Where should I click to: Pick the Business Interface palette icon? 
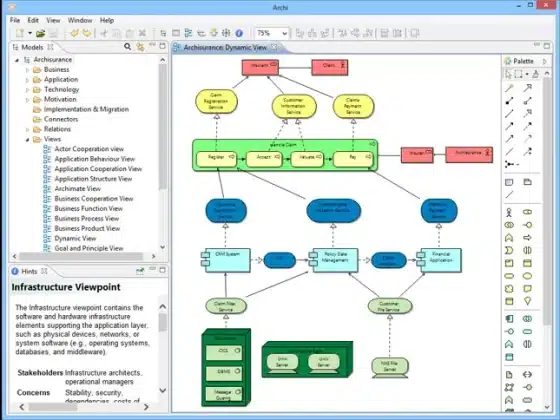(527, 225)
